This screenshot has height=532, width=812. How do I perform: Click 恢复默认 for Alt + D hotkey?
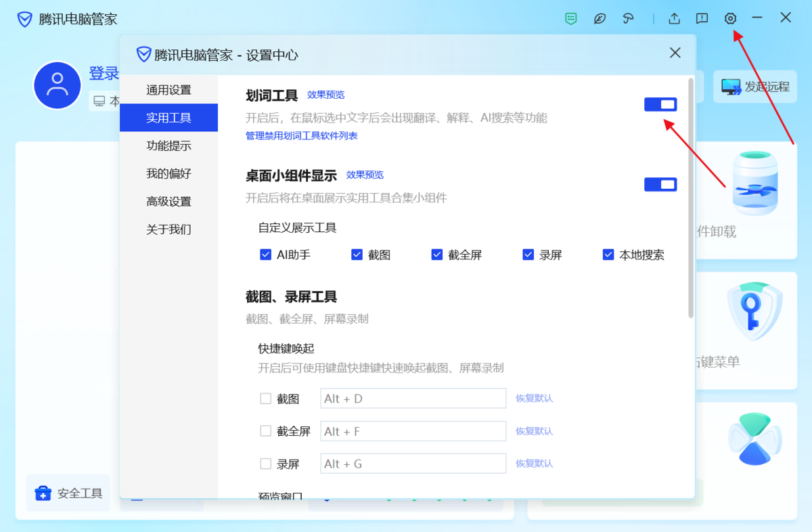click(x=534, y=398)
